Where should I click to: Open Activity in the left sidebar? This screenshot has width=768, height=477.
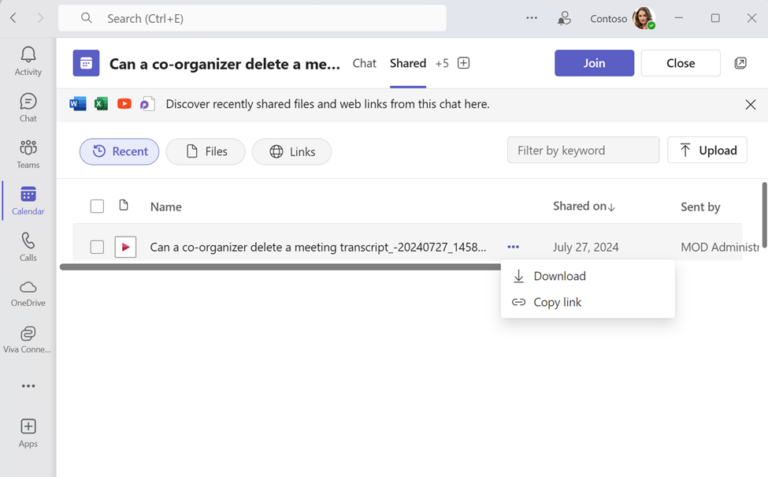tap(28, 61)
